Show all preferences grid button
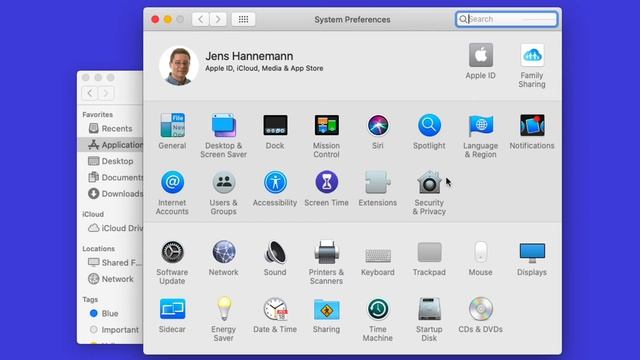The height and width of the screenshot is (360, 640). (x=243, y=19)
